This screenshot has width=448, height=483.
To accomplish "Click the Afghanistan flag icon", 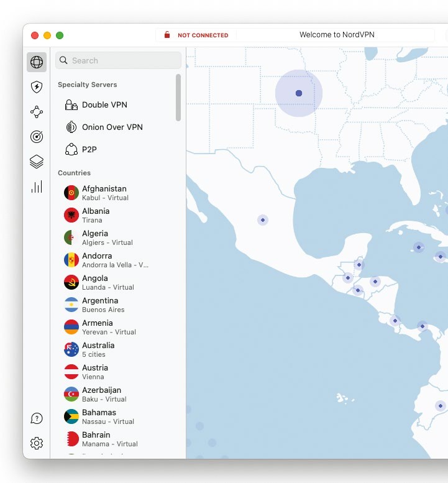I will (x=71, y=193).
